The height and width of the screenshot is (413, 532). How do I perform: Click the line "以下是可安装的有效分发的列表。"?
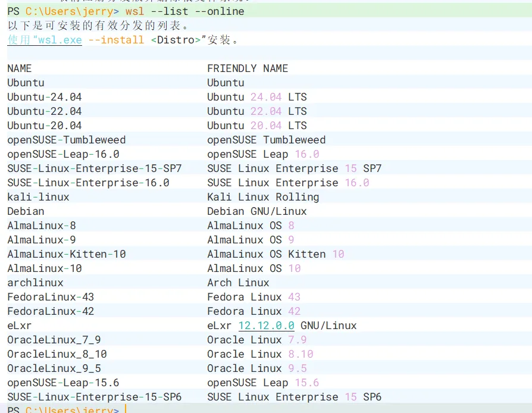[98, 26]
